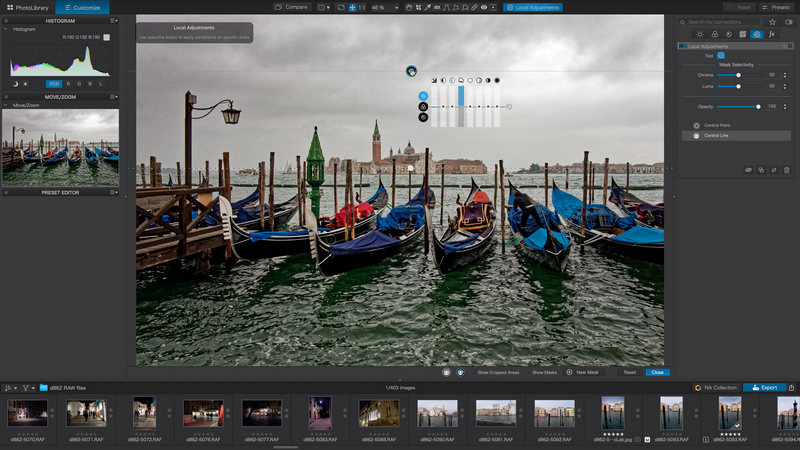The height and width of the screenshot is (450, 800).
Task: Select the white balance eyedropper tool
Action: 428,7
